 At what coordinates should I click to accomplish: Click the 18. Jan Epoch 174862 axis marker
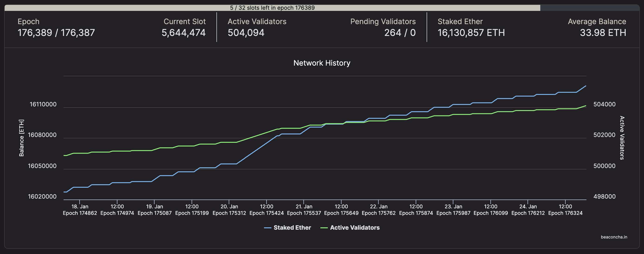tap(80, 210)
